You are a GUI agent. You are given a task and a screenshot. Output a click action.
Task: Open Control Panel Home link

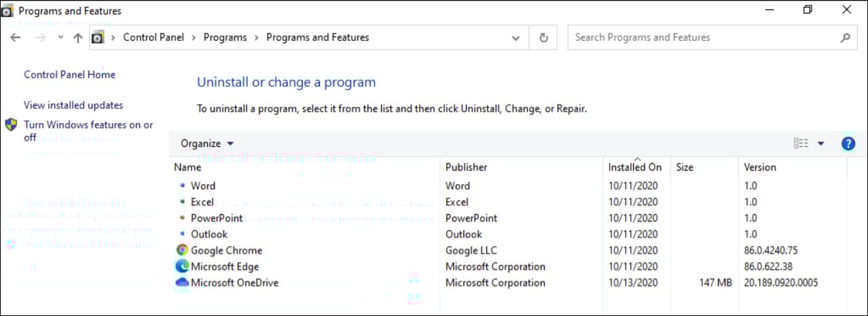click(x=69, y=75)
